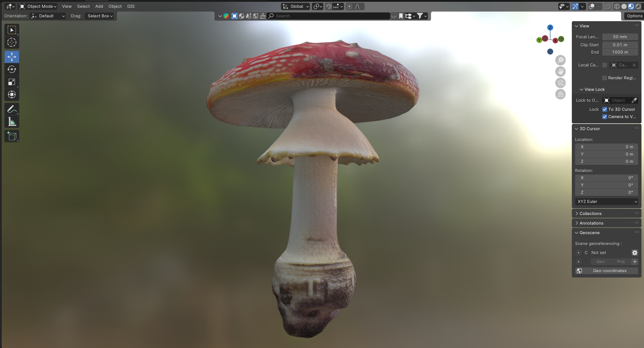Uncheck Lock To 3D Cursor

(605, 109)
